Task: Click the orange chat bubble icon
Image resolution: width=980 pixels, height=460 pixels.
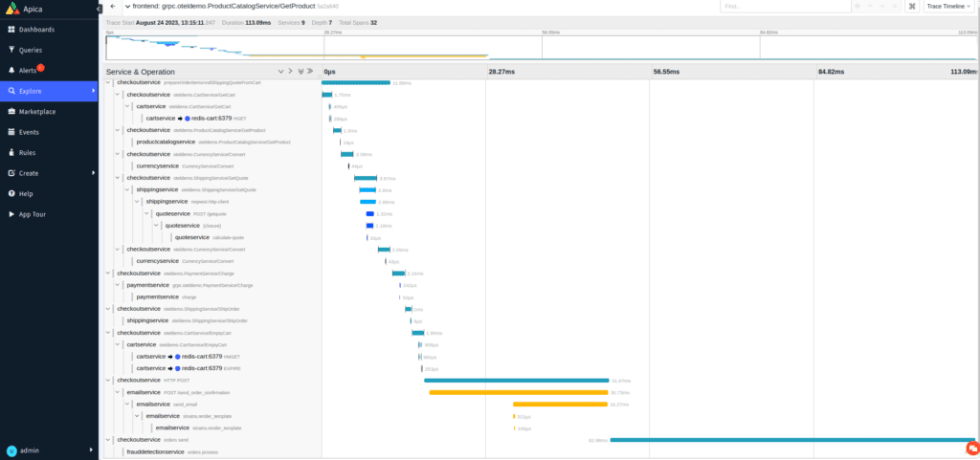Action: tap(971, 446)
